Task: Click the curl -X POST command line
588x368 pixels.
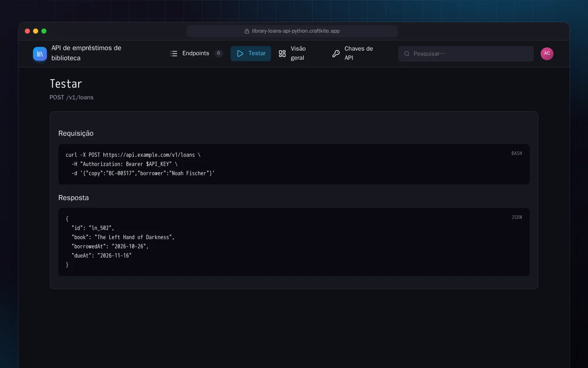Action: click(x=133, y=155)
